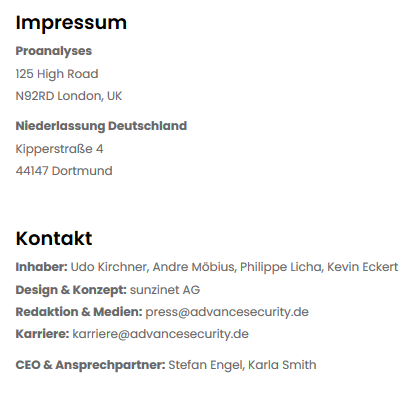Screen dimensions: 416x396
Task: Click the name Philippe Licha
Action: tap(281, 267)
